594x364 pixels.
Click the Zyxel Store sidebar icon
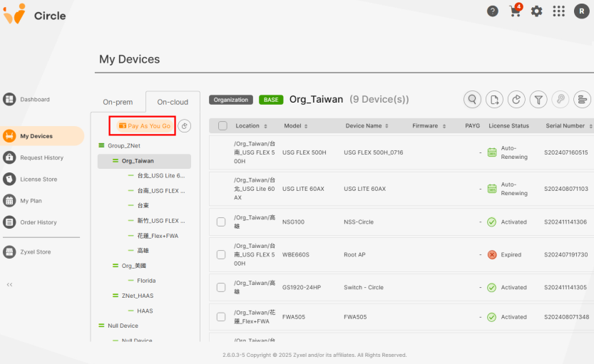pyautogui.click(x=9, y=251)
